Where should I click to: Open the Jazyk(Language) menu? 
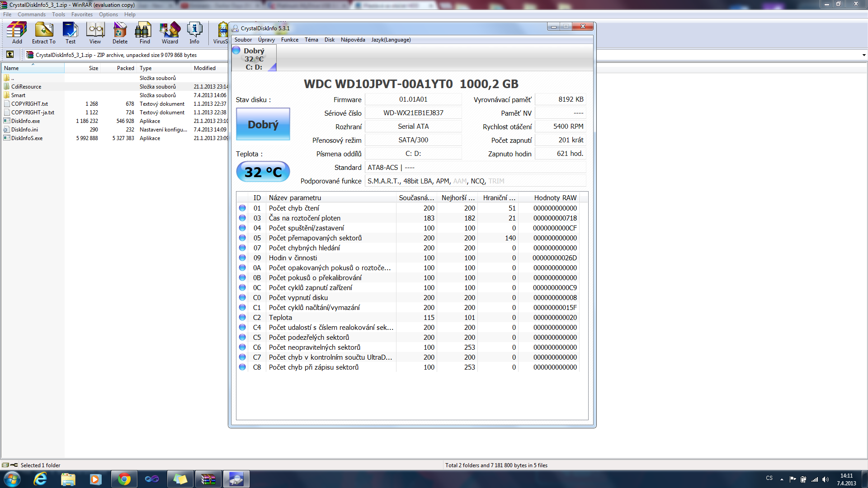tap(391, 40)
